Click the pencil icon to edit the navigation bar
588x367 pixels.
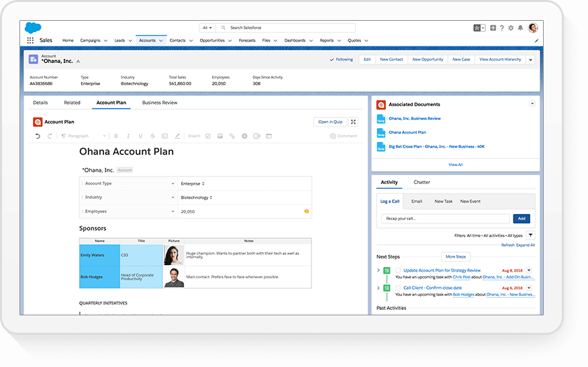pyautogui.click(x=536, y=41)
